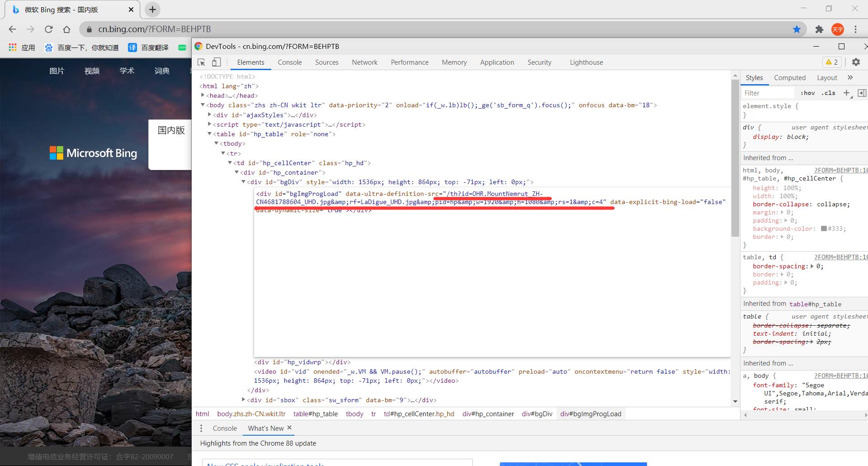The image size is (868, 466).
Task: Select the 国内版 search scope tab
Action: [x=171, y=130]
